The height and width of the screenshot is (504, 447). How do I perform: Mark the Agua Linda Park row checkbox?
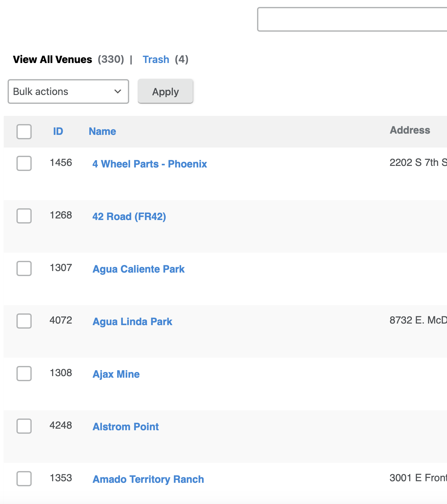point(24,321)
